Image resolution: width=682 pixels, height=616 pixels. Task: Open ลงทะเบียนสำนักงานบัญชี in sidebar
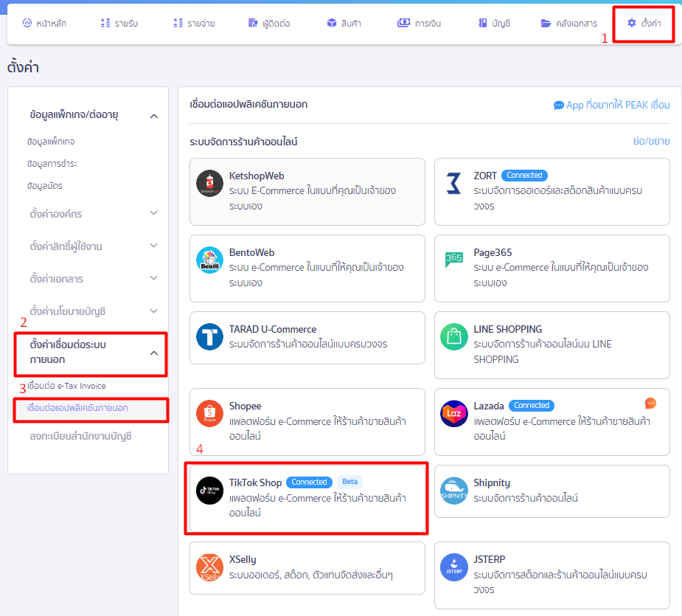point(80,436)
